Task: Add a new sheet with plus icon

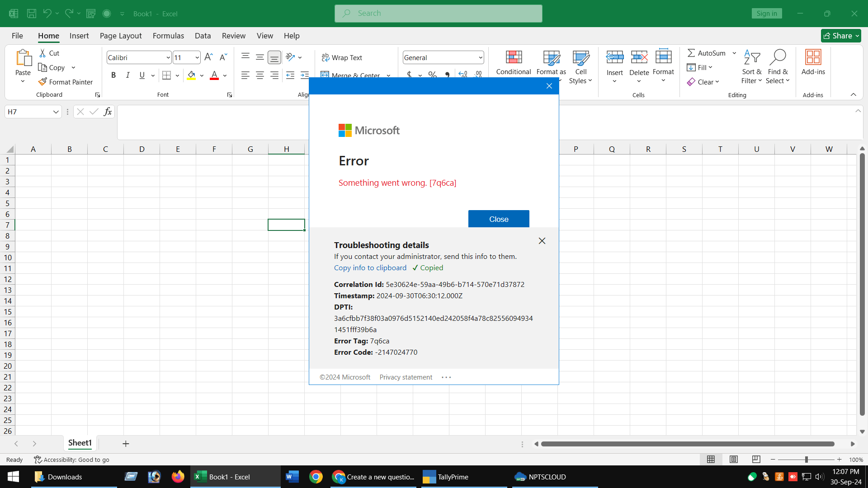Action: coord(126,444)
